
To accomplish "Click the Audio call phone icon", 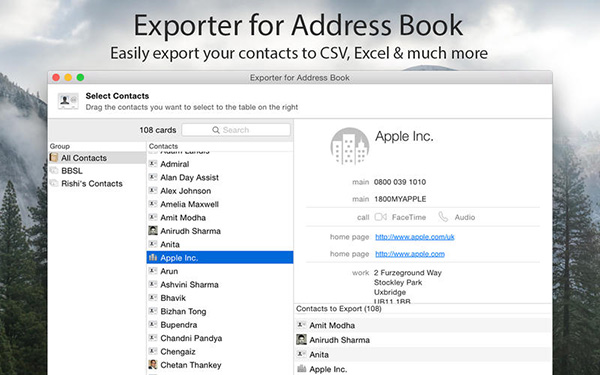I will coord(443,217).
